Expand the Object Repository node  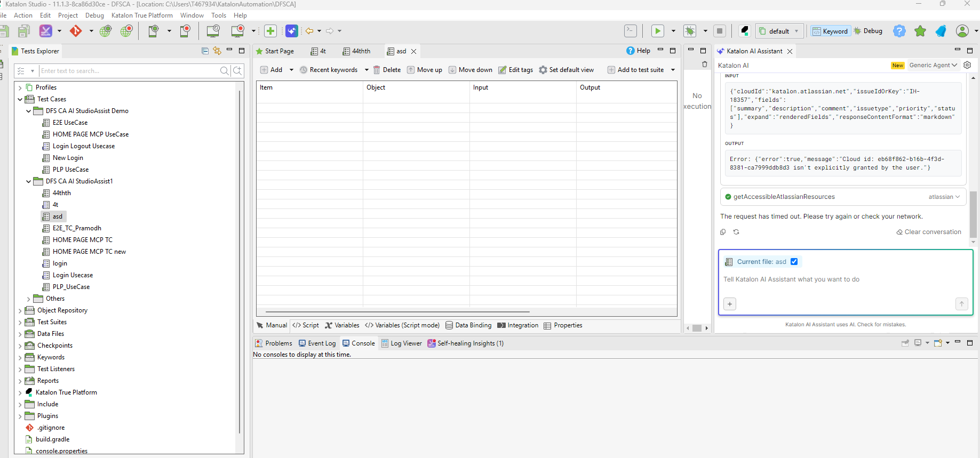20,310
